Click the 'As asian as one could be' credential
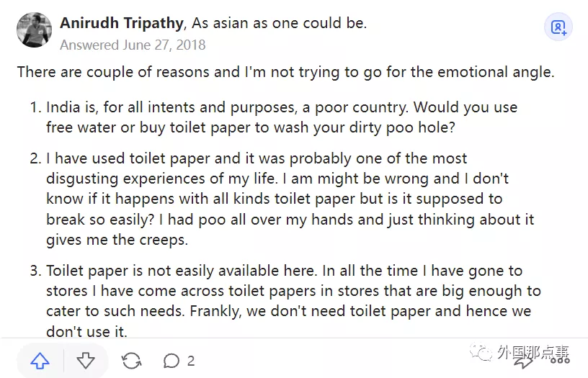The width and height of the screenshot is (588, 378). 279,23
